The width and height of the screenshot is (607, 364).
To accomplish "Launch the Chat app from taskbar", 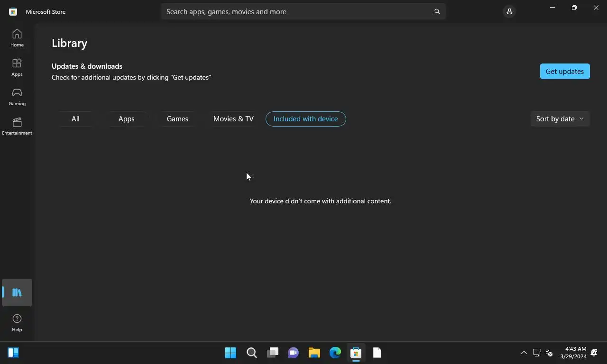I will pos(294,353).
